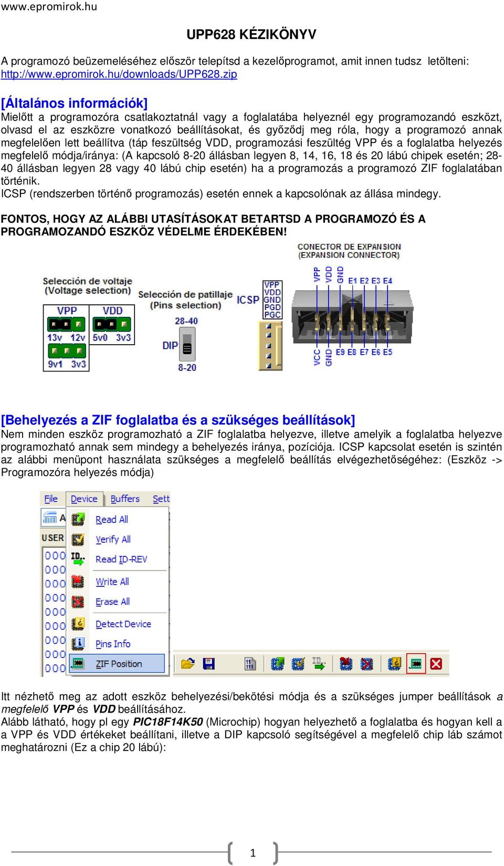Choose Write All from Device menu
Screen dimensions: 504x866
[112, 582]
